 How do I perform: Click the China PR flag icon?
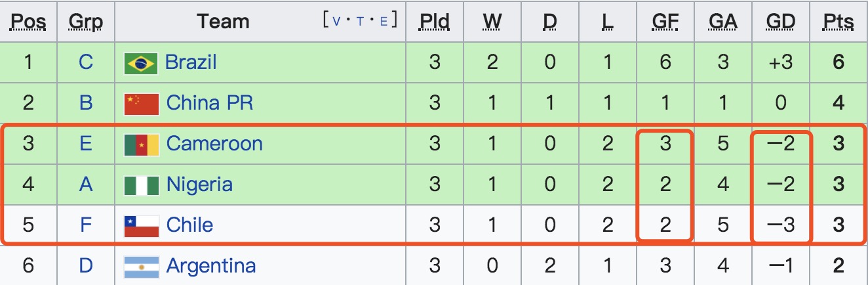141,104
